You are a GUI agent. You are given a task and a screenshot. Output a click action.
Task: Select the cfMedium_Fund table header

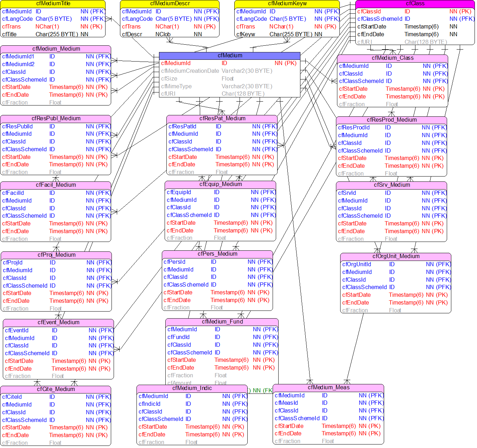pos(222,322)
